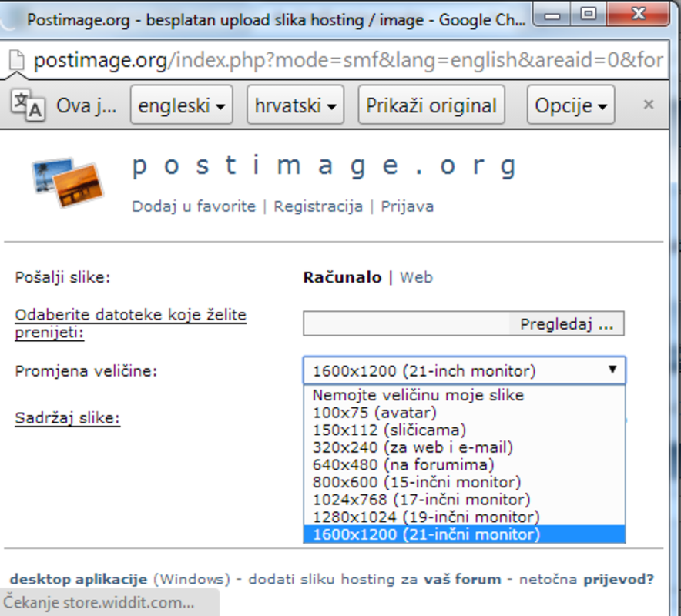This screenshot has width=681, height=616.
Task: Minimize the Chrome window
Action: 552,15
